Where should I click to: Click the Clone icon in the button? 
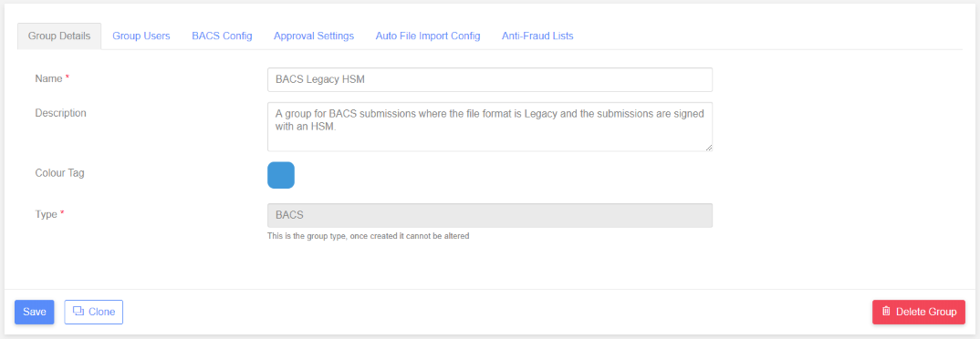pyautogui.click(x=78, y=312)
